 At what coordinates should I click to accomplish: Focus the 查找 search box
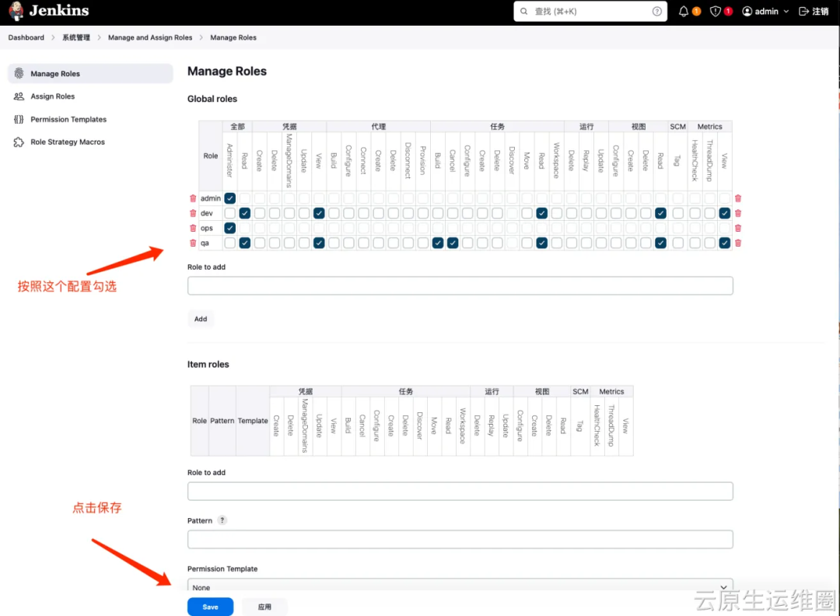tap(590, 11)
